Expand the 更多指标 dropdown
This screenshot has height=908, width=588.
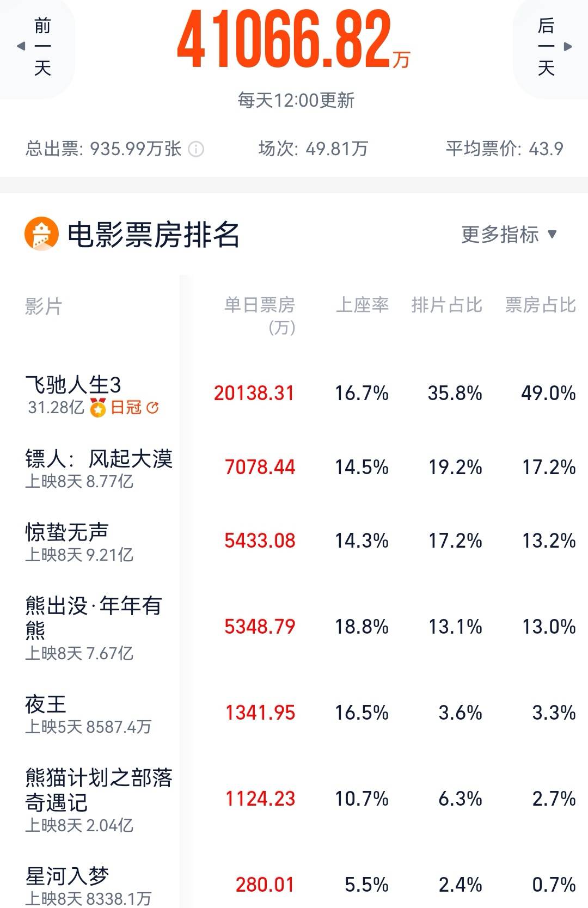click(x=509, y=235)
